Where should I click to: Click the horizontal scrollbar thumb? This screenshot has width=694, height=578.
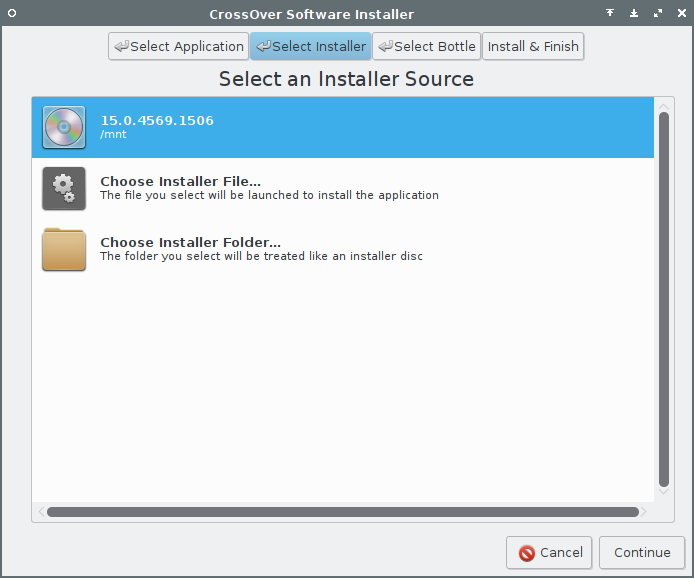click(343, 512)
